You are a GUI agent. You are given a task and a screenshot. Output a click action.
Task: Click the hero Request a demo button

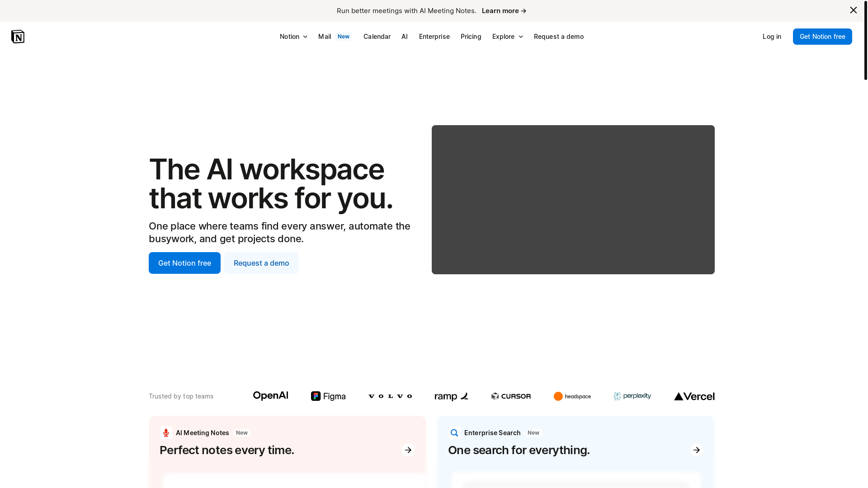tap(261, 263)
